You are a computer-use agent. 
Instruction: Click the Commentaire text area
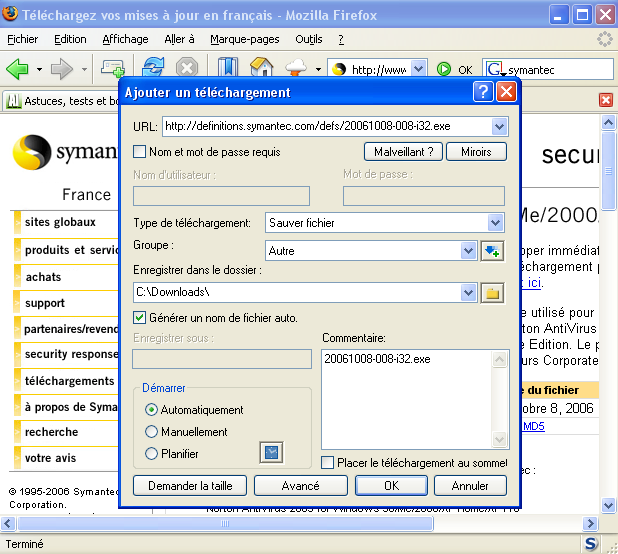(x=406, y=400)
